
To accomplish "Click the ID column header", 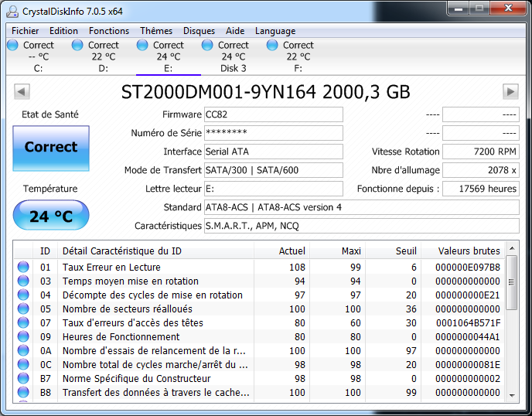I will [45, 251].
